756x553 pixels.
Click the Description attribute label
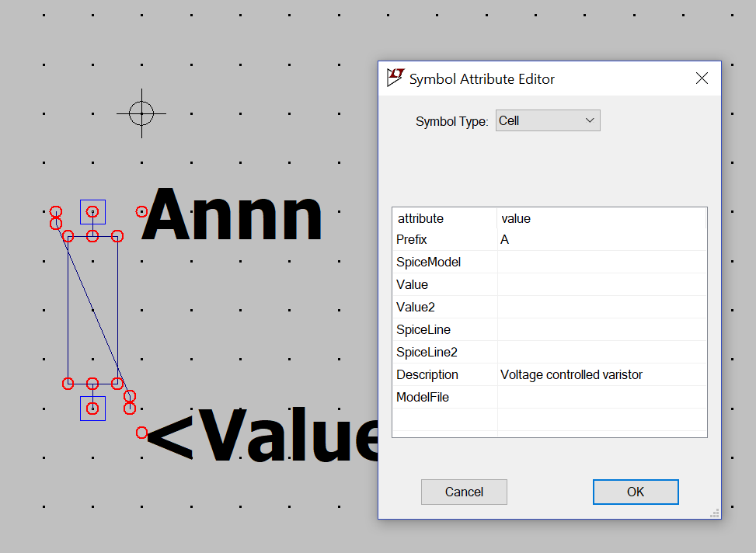click(x=427, y=374)
